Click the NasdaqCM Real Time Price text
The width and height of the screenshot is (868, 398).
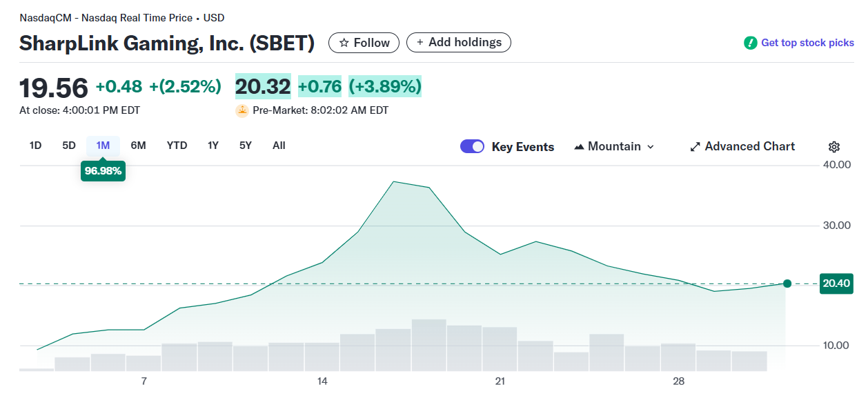[x=121, y=18]
